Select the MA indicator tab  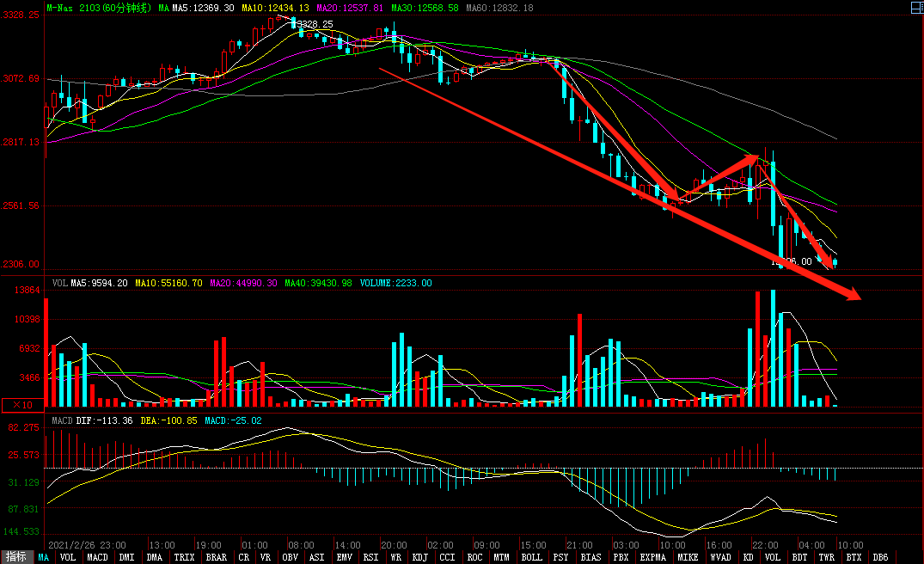pos(43,558)
